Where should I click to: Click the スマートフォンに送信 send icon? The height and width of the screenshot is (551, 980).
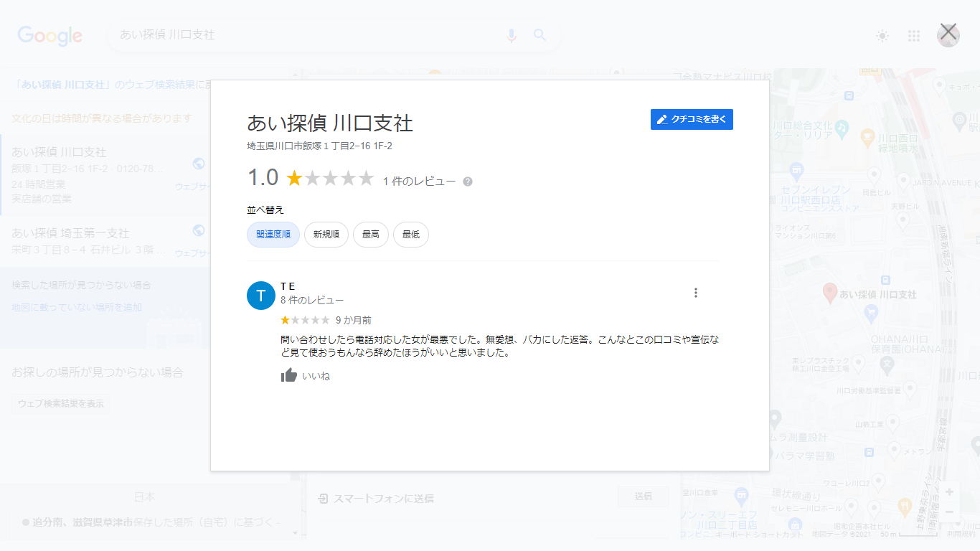click(324, 498)
